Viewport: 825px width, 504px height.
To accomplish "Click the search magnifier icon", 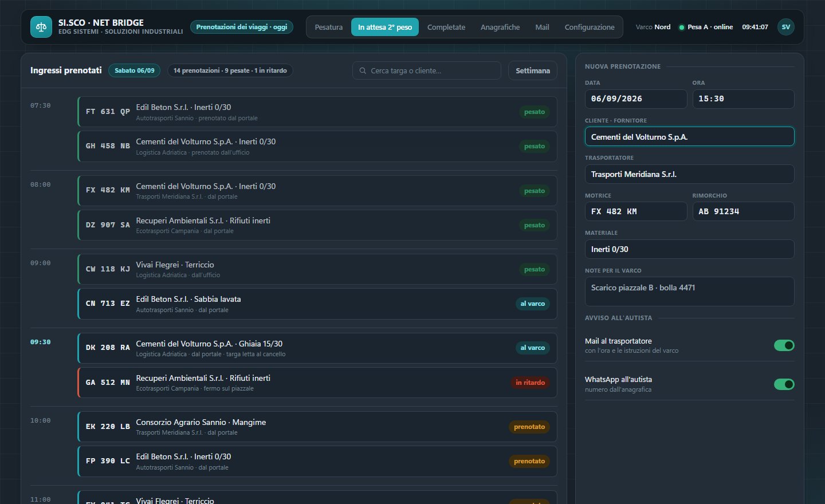I will [x=363, y=70].
